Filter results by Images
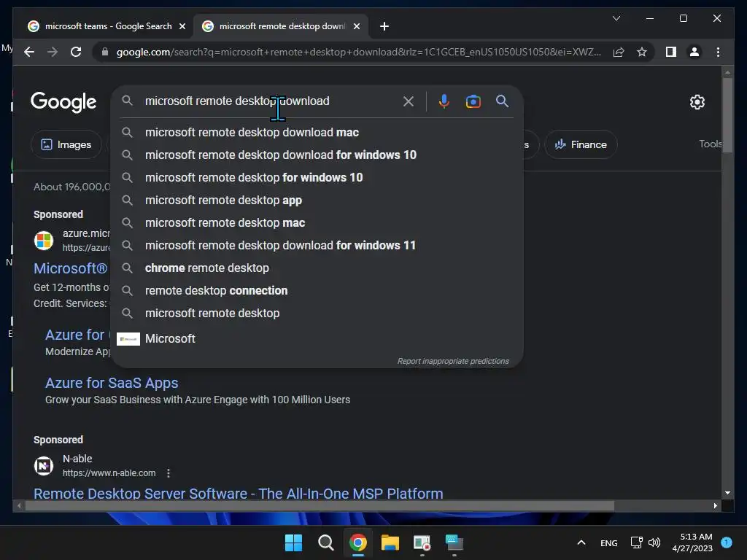The image size is (747, 560). click(x=66, y=144)
